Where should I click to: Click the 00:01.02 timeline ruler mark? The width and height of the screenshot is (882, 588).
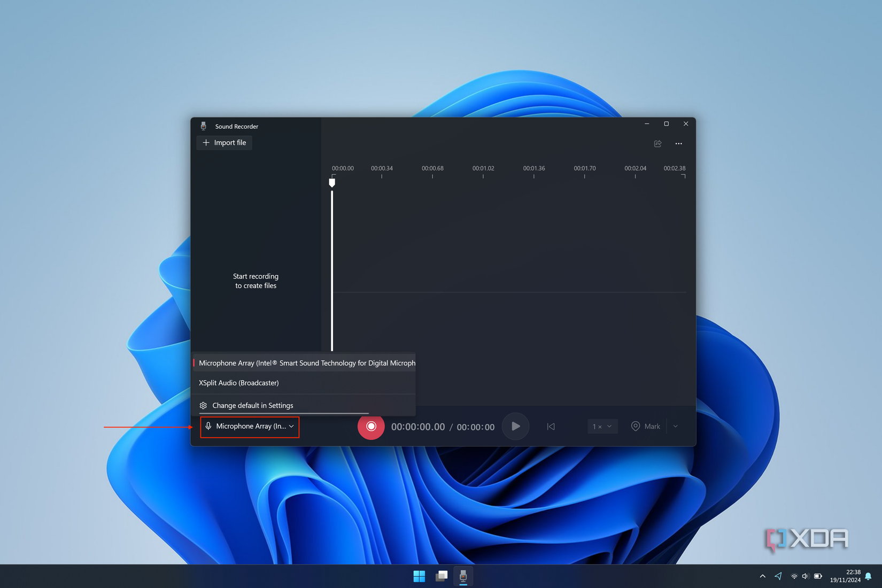[483, 168]
